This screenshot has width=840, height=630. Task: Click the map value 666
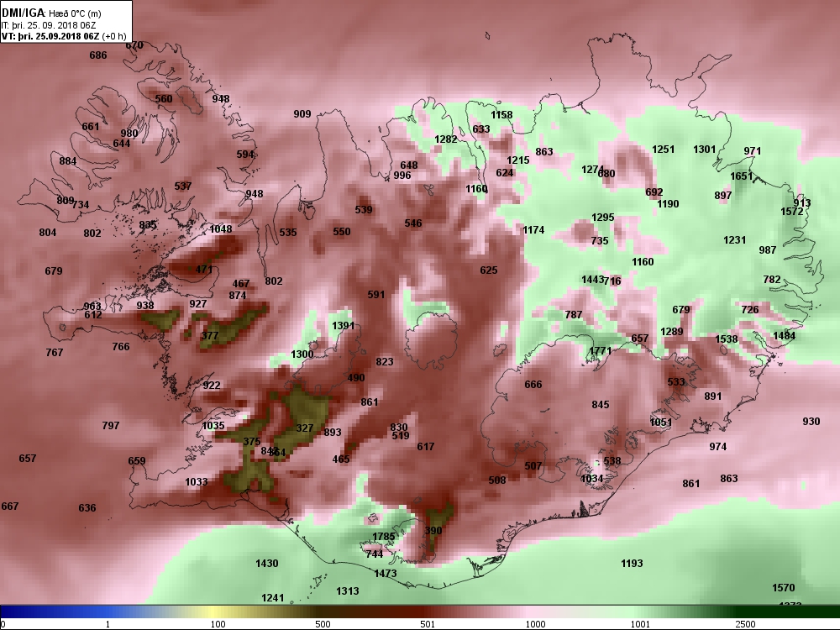coord(533,384)
